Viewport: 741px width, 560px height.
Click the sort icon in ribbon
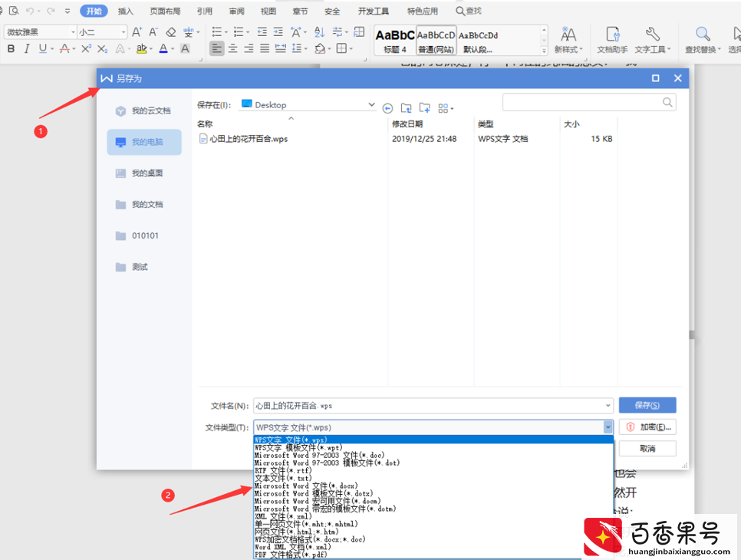[x=319, y=32]
